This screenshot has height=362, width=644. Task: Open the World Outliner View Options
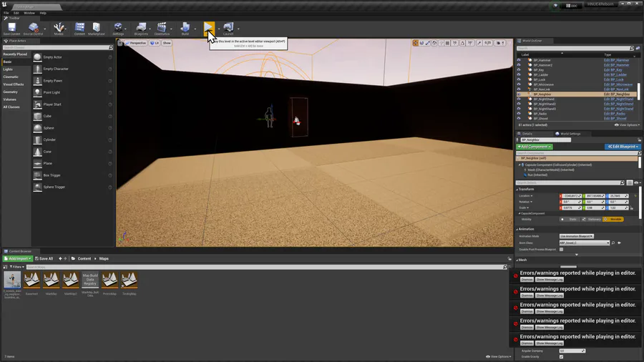pyautogui.click(x=627, y=124)
